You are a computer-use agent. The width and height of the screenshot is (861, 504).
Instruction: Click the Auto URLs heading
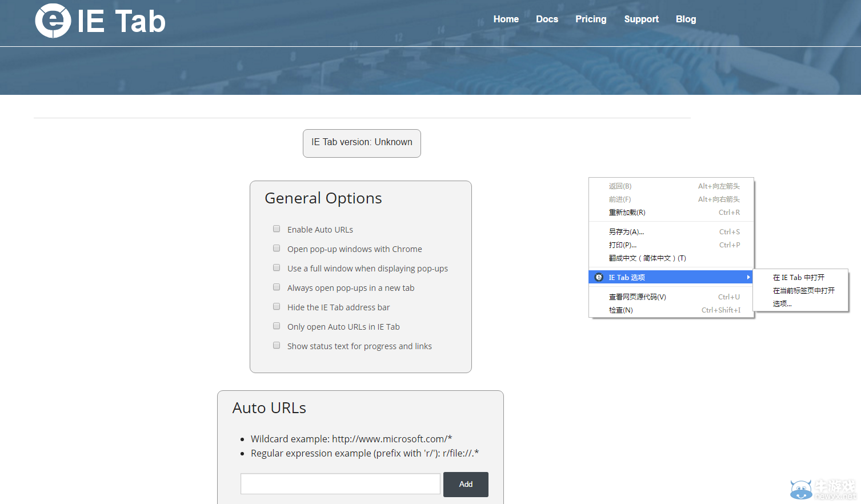(269, 408)
